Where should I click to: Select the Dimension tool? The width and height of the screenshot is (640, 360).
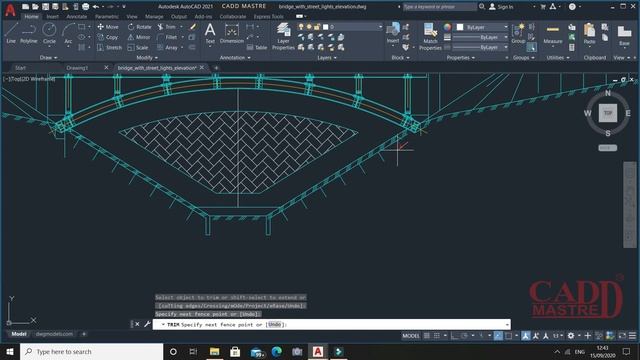click(231, 33)
